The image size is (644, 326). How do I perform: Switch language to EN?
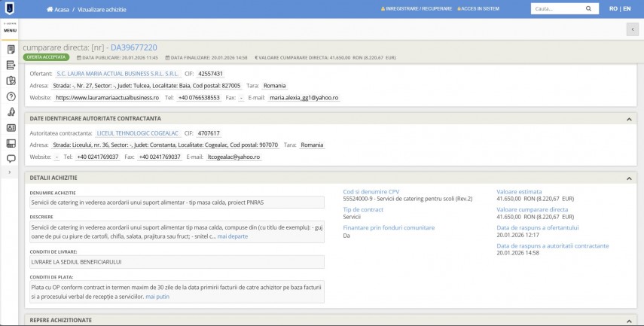627,9
